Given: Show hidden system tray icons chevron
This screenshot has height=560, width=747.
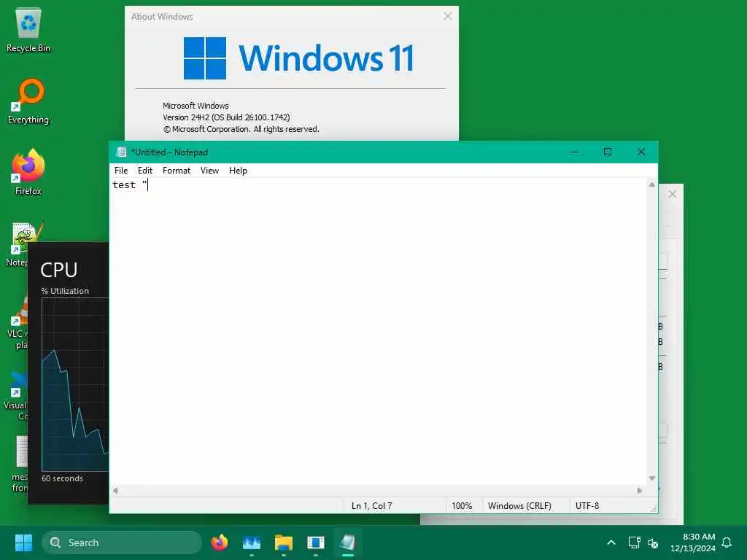Looking at the screenshot, I should [611, 542].
